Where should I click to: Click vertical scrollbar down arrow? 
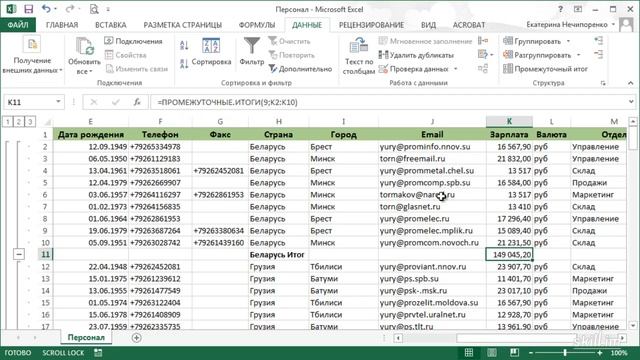[633, 325]
